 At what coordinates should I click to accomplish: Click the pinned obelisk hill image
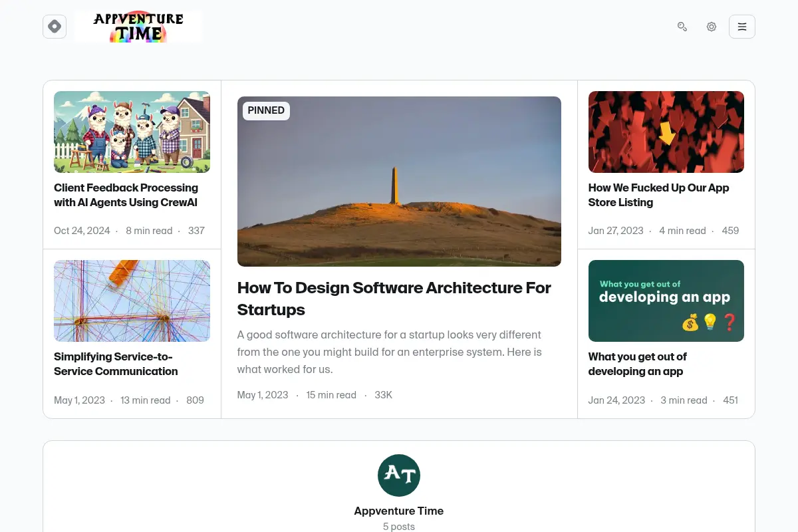click(x=399, y=182)
